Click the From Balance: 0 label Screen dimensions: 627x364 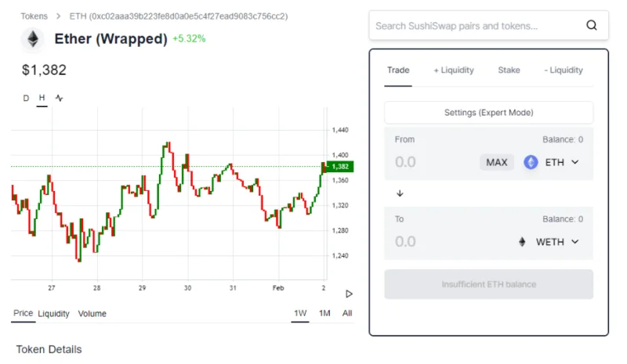pos(563,139)
